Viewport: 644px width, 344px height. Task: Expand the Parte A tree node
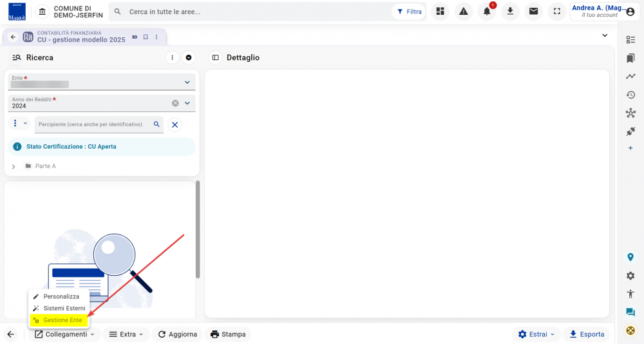tap(14, 166)
